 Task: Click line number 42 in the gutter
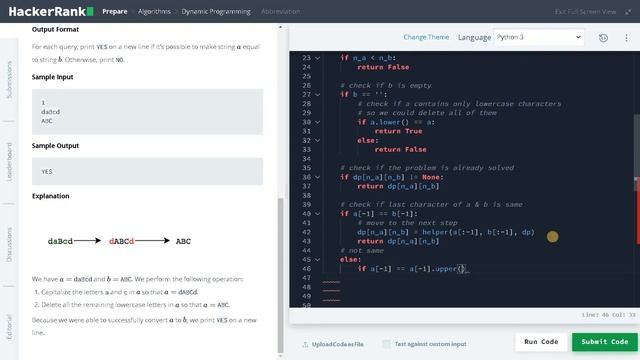tap(307, 232)
